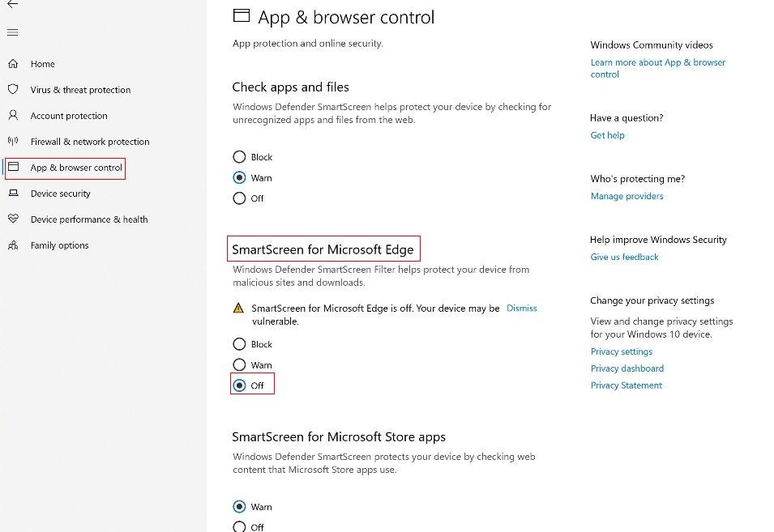Open the Privacy dashboard link
Screen dimensions: 774x532
tap(627, 368)
